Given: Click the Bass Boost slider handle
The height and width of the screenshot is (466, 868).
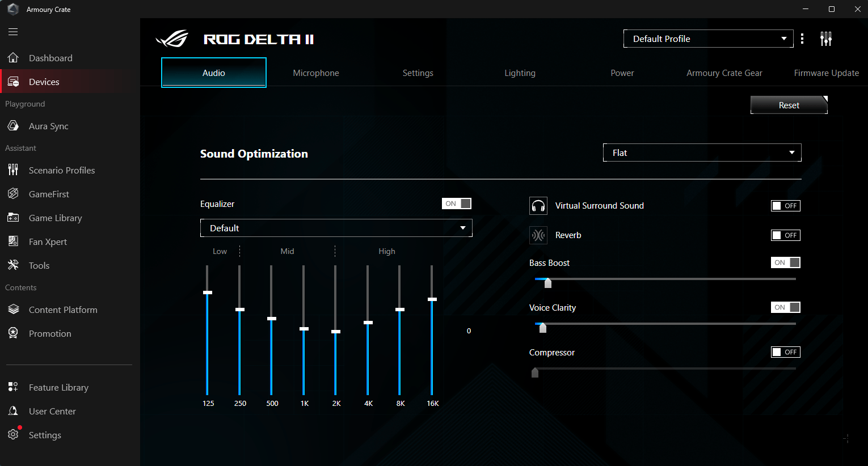Looking at the screenshot, I should pyautogui.click(x=548, y=282).
